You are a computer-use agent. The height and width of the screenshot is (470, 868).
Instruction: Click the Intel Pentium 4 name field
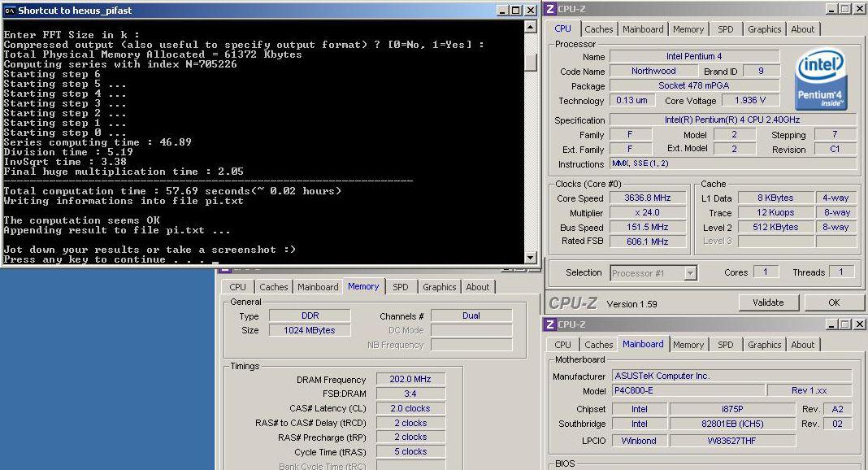pos(694,56)
